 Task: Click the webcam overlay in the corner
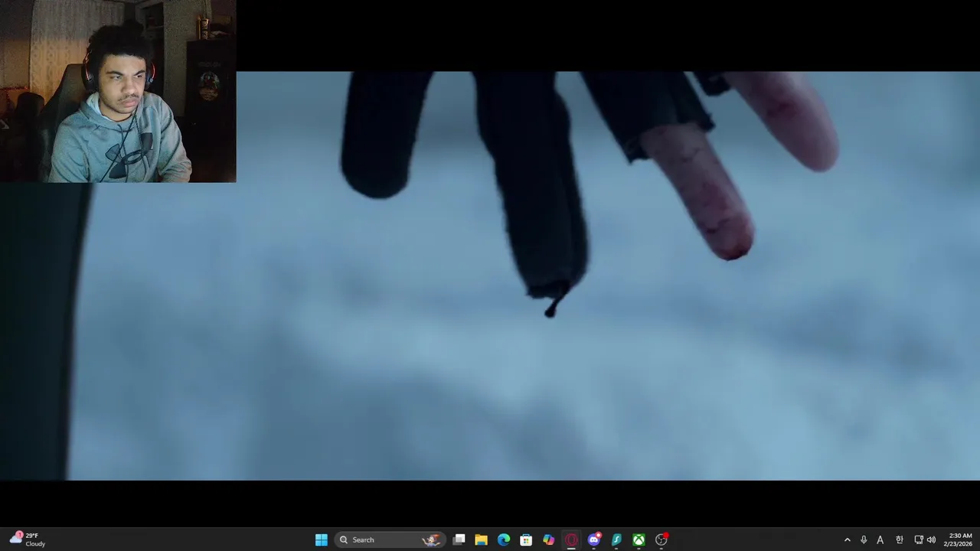[118, 91]
